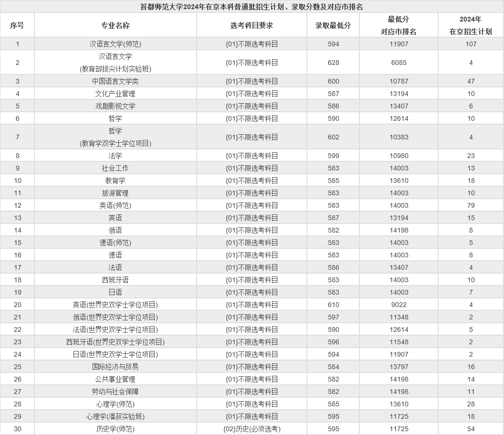Click major name 法学

115,156
